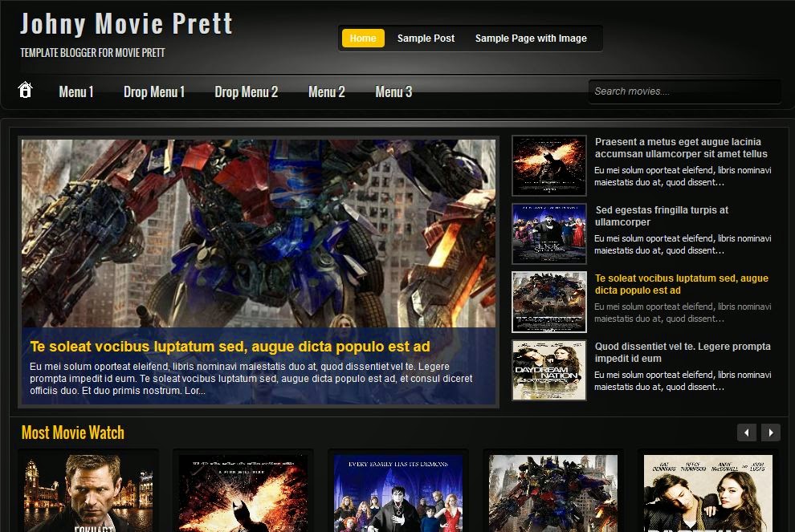
Task: Open Dark Shadows thumbnail in featured list
Action: [x=549, y=234]
